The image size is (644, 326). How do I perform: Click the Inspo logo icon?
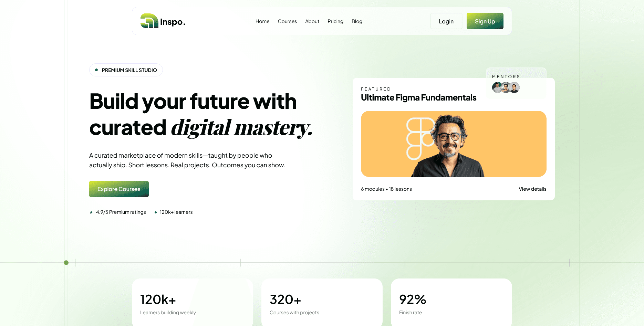[x=149, y=21]
